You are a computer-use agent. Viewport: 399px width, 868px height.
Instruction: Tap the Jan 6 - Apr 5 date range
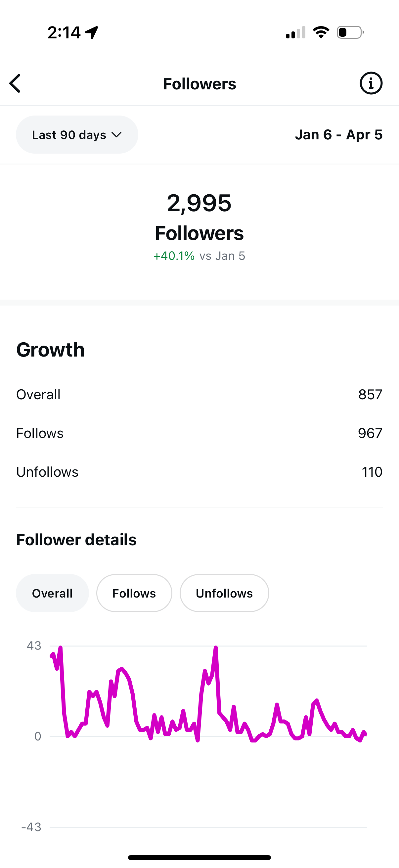[x=339, y=135]
